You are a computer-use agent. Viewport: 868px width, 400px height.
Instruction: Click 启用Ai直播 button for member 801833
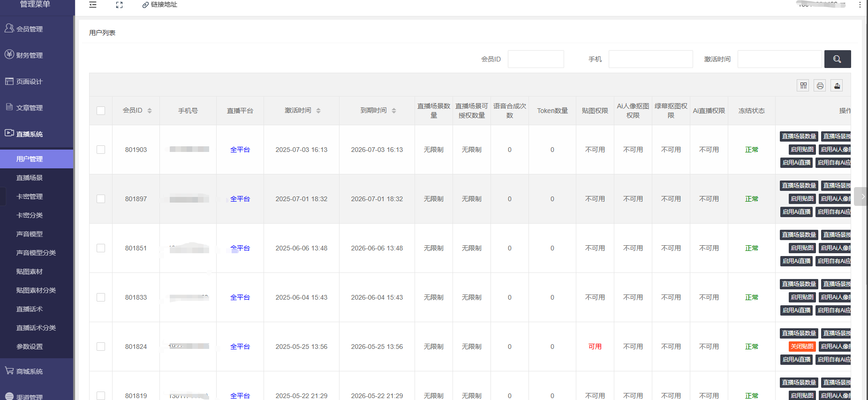[797, 310]
